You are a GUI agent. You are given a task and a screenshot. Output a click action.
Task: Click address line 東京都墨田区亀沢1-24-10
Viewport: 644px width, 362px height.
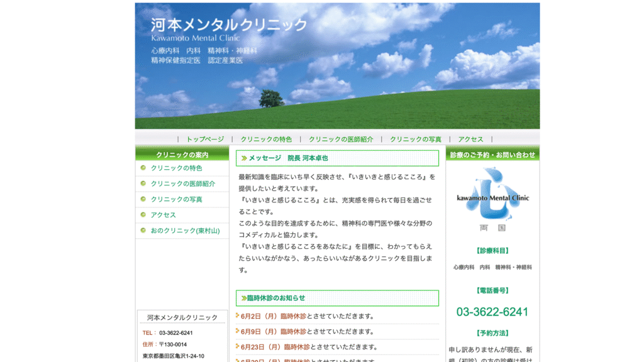[174, 356]
